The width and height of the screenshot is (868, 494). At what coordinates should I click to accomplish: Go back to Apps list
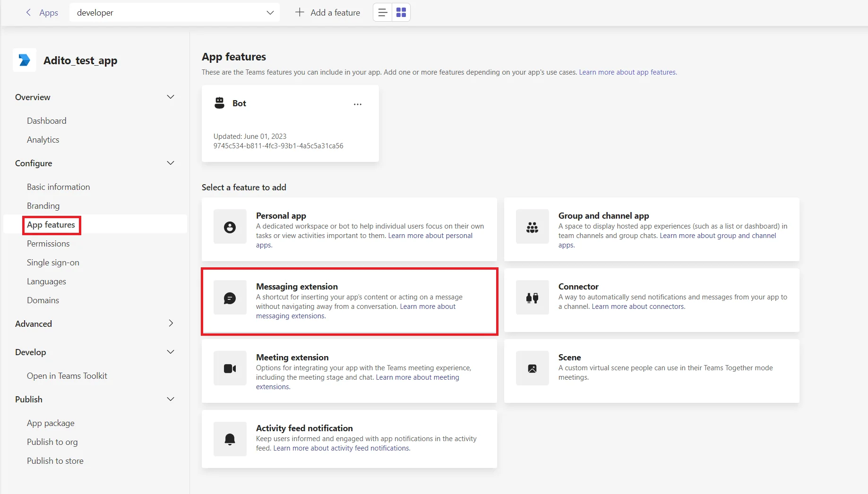click(x=49, y=13)
